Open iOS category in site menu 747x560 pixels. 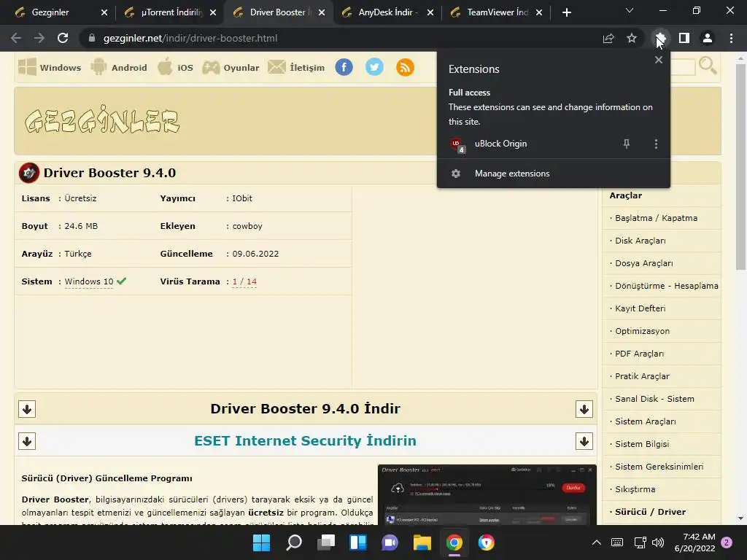[x=175, y=67]
